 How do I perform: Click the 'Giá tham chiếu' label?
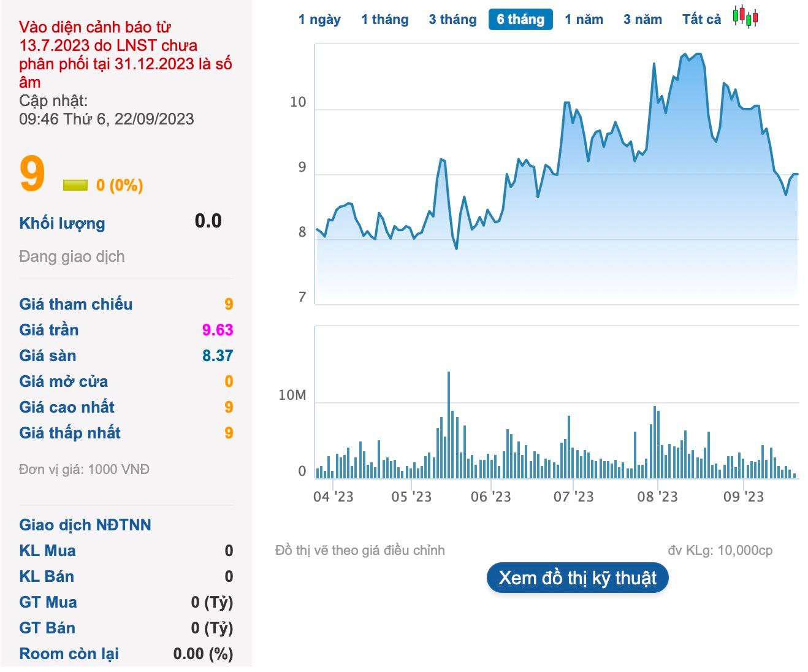(75, 304)
